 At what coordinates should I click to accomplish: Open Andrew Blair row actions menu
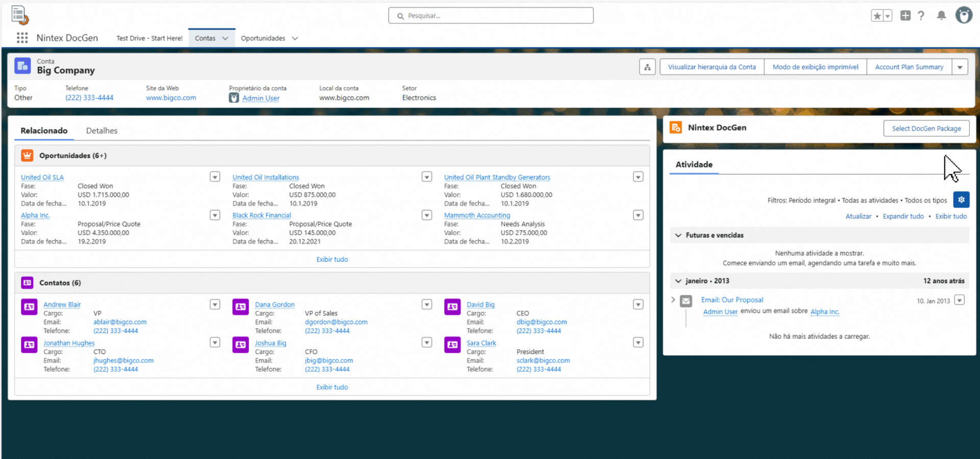pos(215,304)
